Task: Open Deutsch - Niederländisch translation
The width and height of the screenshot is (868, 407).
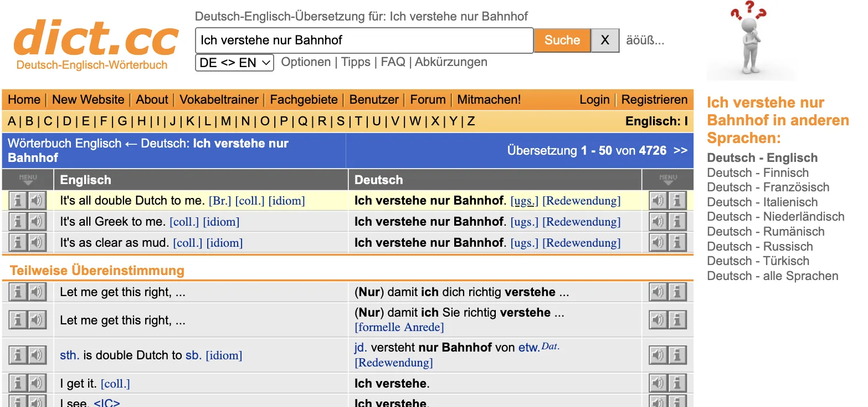Action: [x=776, y=217]
